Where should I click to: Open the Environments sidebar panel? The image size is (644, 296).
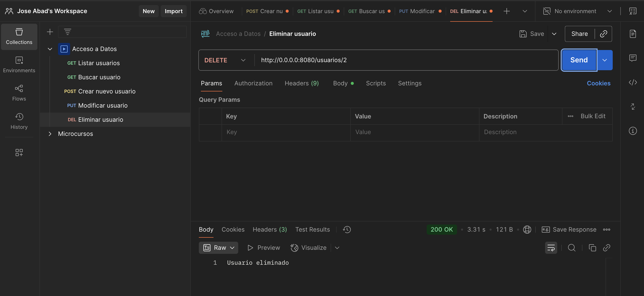19,64
